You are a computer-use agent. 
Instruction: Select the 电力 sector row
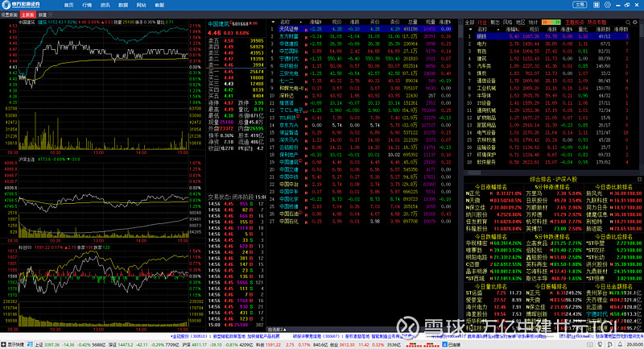(548, 44)
